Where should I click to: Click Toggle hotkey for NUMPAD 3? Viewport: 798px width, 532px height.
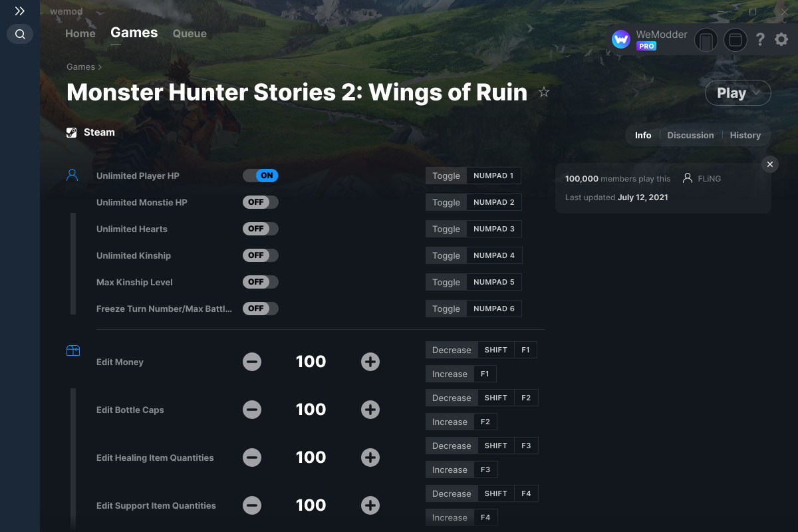click(x=473, y=229)
